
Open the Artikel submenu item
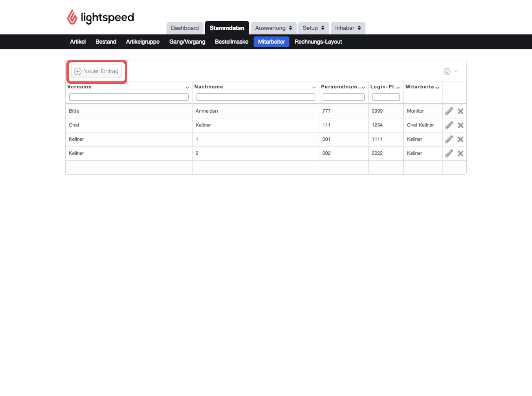point(78,42)
